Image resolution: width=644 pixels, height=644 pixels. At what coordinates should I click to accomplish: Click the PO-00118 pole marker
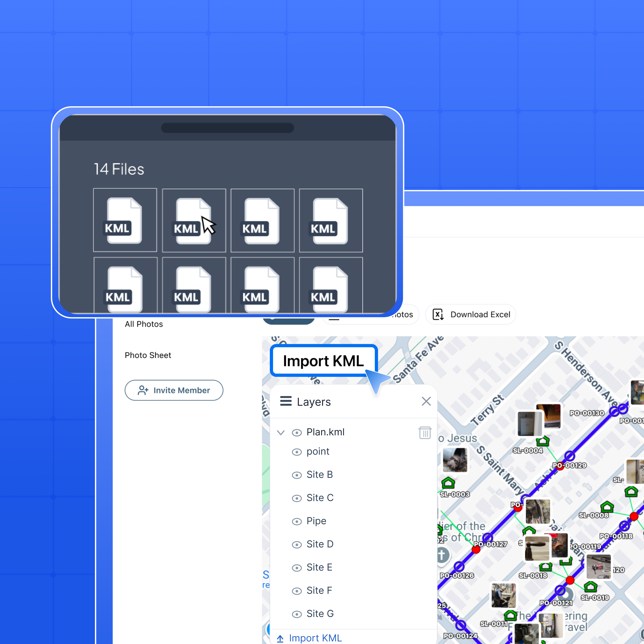coord(624,526)
